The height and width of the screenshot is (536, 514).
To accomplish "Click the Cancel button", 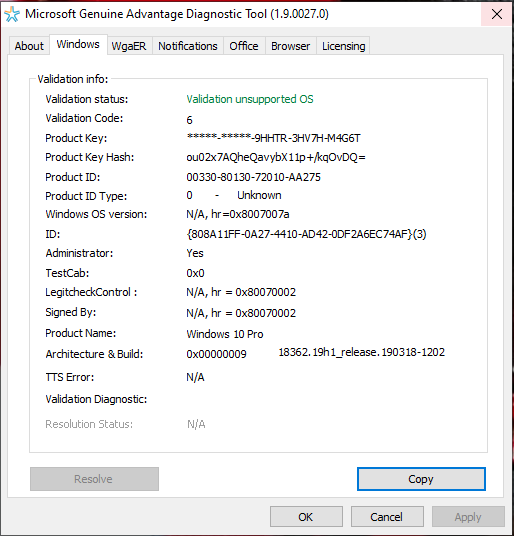I will coord(387,517).
